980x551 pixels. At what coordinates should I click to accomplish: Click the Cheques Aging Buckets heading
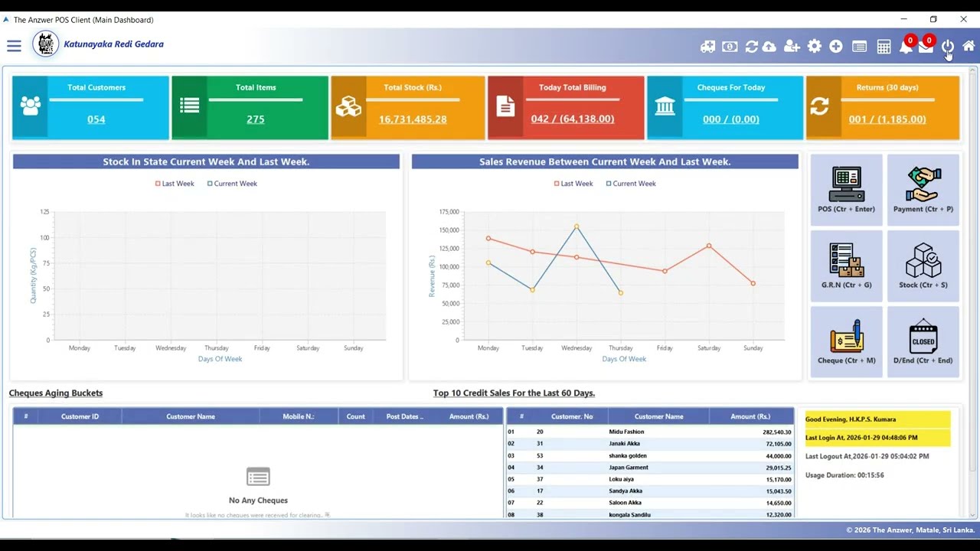tap(56, 393)
